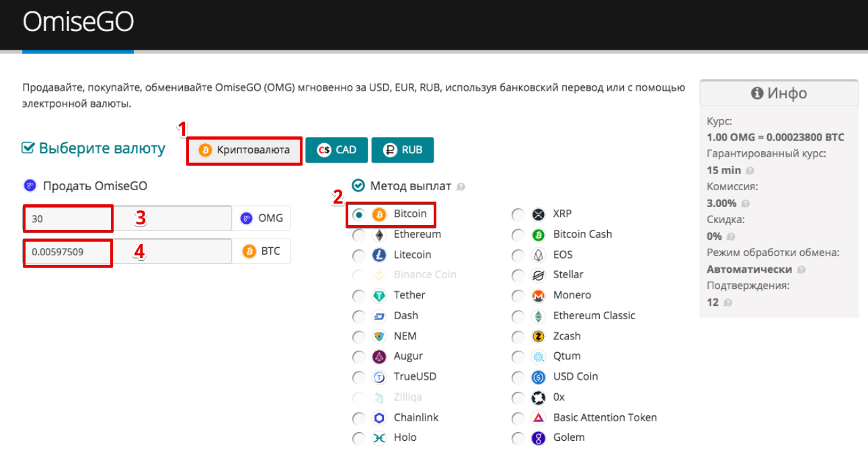Click the OmiseGO page title

(x=78, y=22)
